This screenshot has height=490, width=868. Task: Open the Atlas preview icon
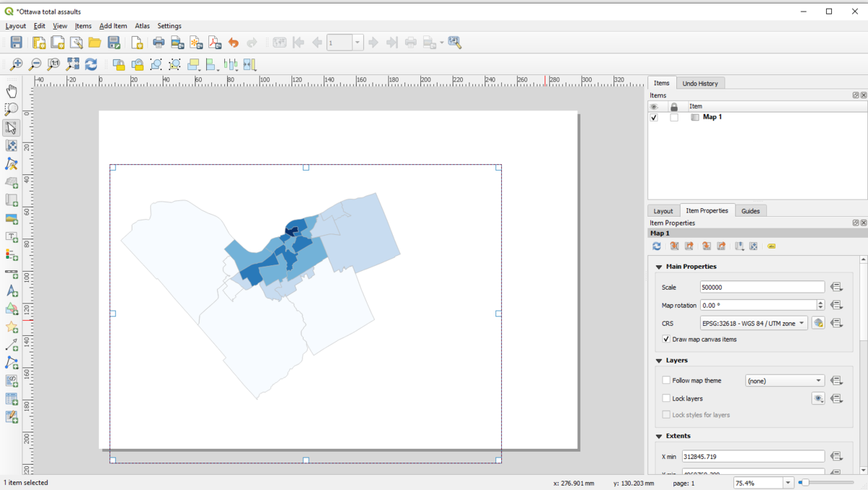pyautogui.click(x=279, y=42)
